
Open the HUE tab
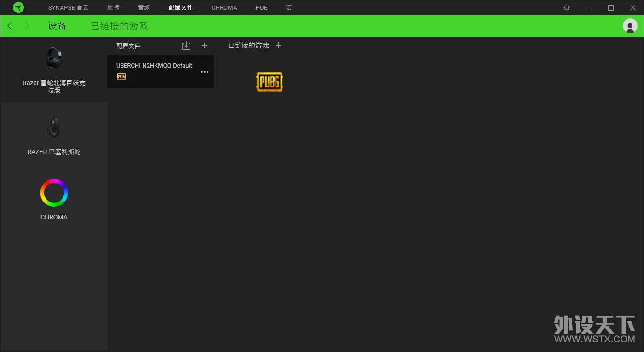pos(261,8)
